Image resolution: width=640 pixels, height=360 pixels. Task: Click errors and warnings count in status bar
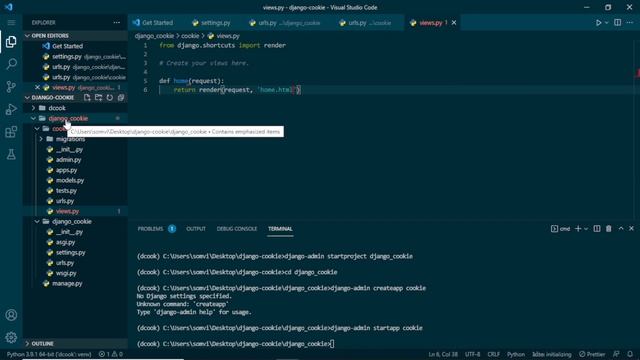[111, 354]
